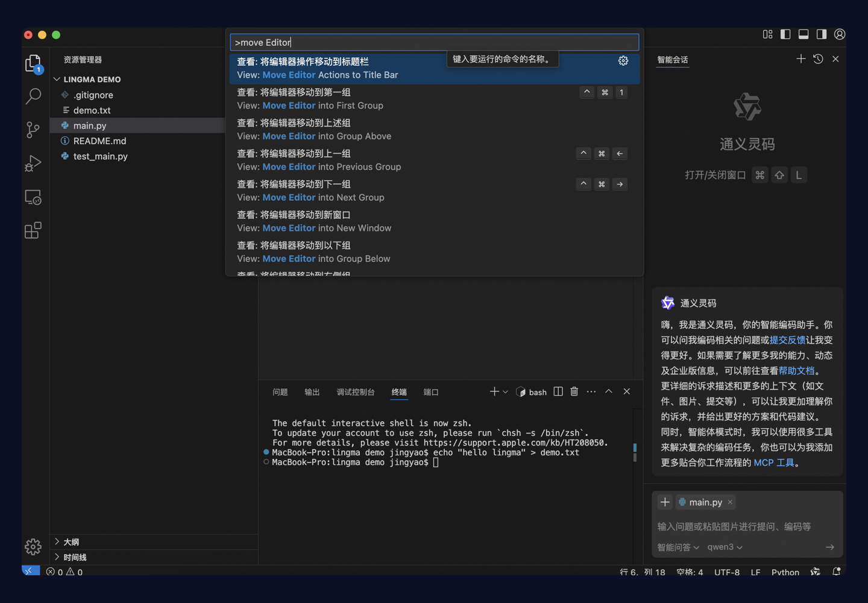This screenshot has width=868, height=603.
Task: Open the Customize Layout icon
Action: click(x=767, y=34)
